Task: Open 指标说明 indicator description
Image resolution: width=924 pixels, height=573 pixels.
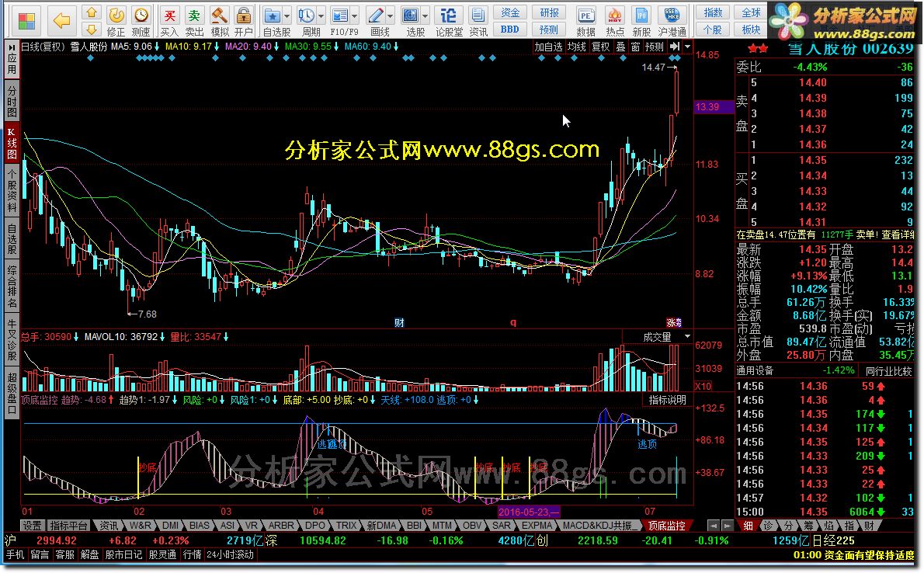Action: tap(667, 400)
